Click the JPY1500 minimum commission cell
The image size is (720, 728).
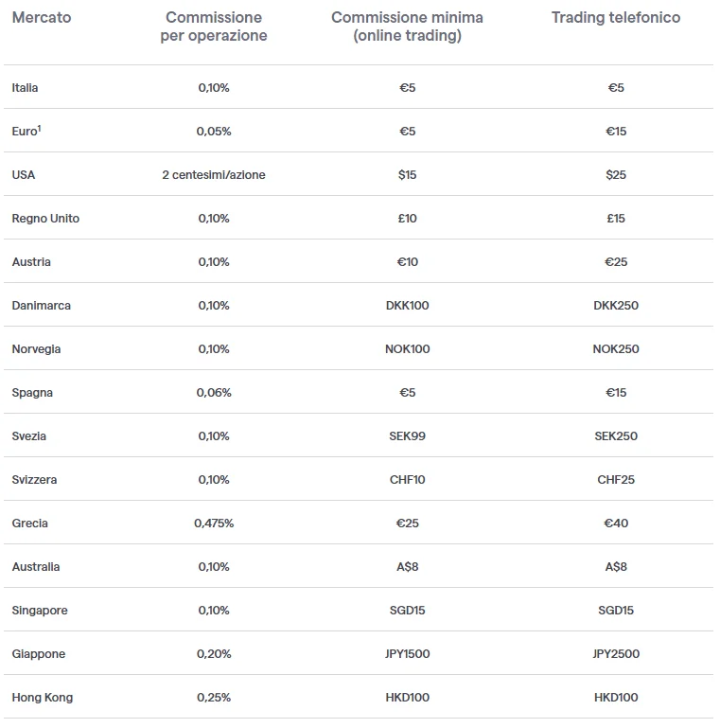(x=408, y=654)
